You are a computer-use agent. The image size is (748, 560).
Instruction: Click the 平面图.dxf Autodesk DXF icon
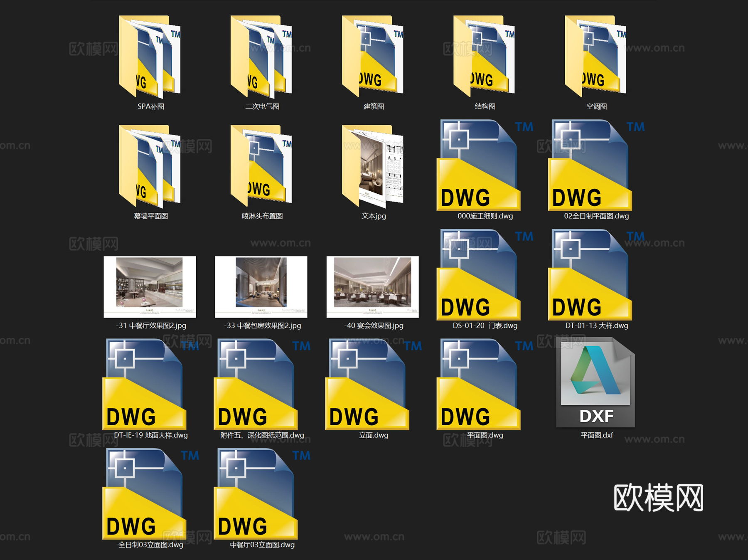pyautogui.click(x=595, y=382)
